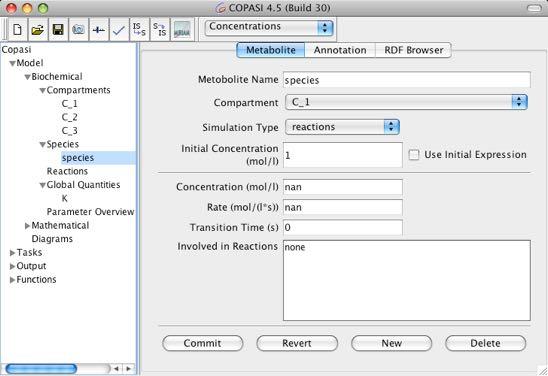Viewport: 548px width, 376px height.
Task: Apply state to initial state icon
Action: pos(160,30)
